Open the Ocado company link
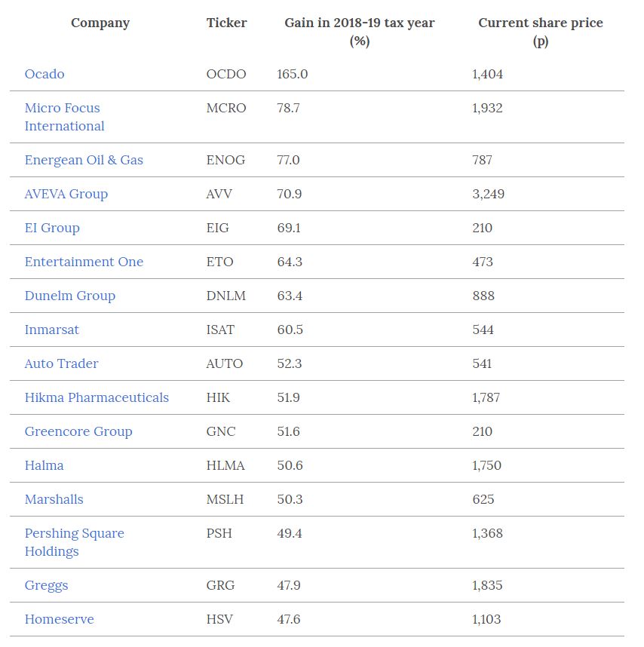This screenshot has width=644, height=647. pyautogui.click(x=44, y=74)
